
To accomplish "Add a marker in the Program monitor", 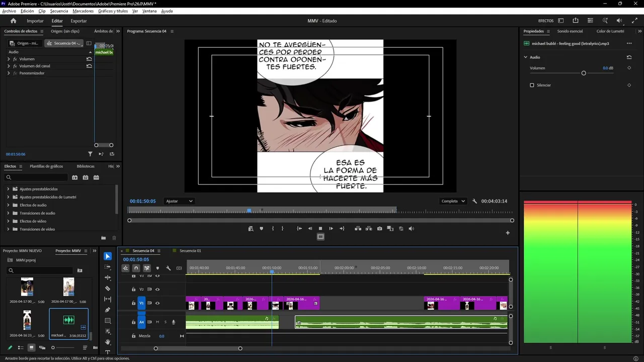I will 261,229.
